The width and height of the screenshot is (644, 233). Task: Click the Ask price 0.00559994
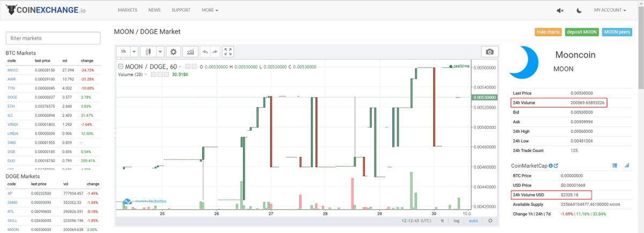(581, 122)
